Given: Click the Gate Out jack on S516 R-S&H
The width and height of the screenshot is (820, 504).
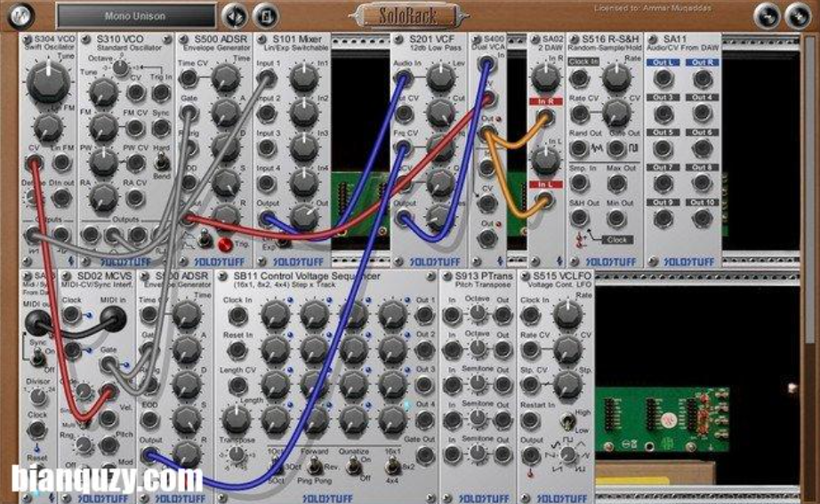Looking at the screenshot, I should (617, 149).
